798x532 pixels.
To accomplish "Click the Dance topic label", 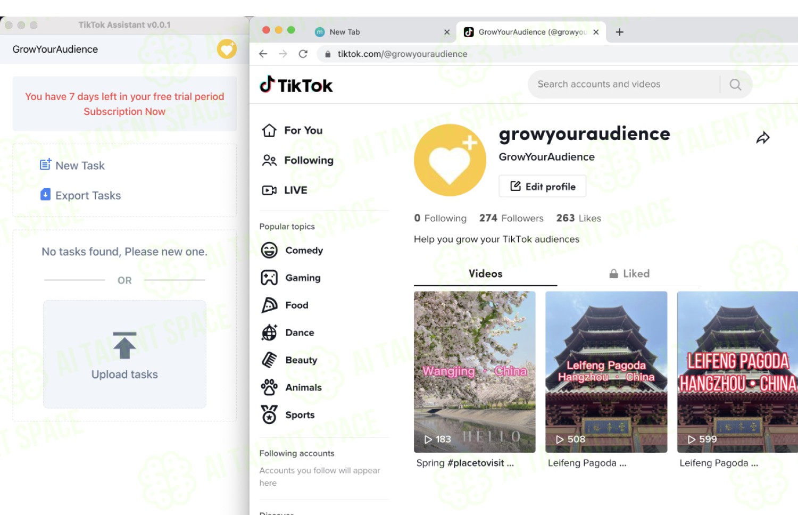I will (300, 332).
